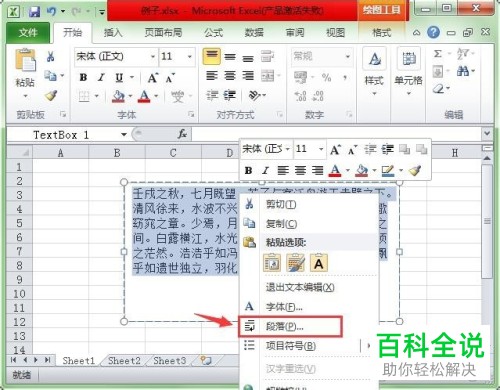500x390 pixels.
Task: Click the Cut scissors icon in ribbon
Action: coord(50,56)
